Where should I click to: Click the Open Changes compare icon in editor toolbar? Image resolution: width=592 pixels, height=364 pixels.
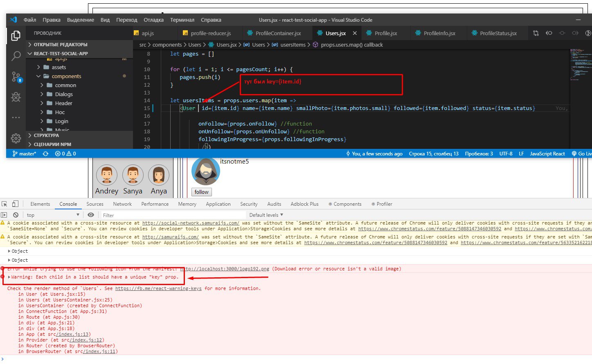[536, 33]
